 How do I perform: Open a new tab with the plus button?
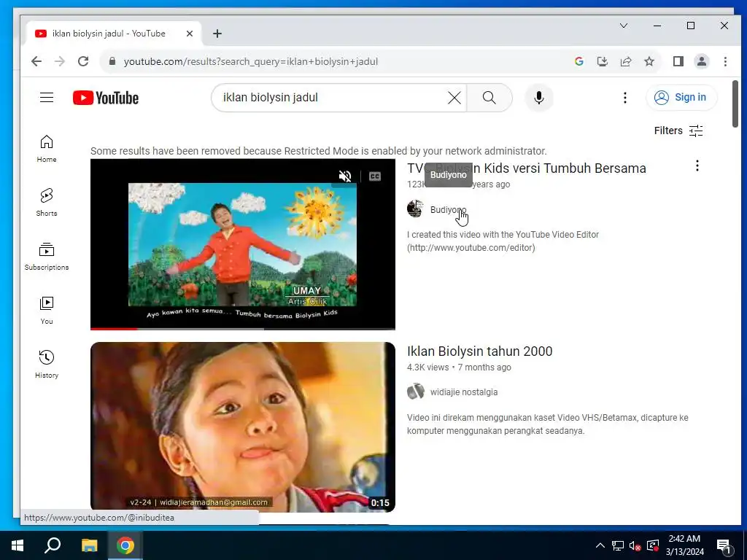click(217, 34)
